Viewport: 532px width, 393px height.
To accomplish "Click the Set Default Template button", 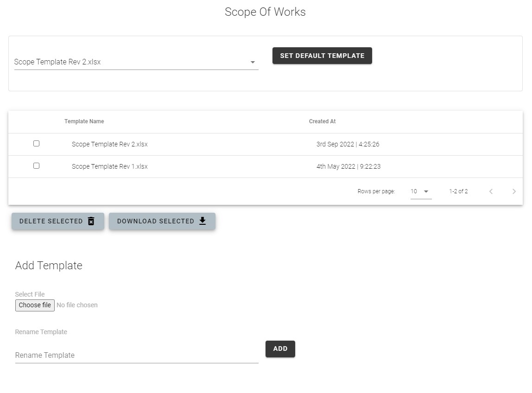I will [x=322, y=55].
